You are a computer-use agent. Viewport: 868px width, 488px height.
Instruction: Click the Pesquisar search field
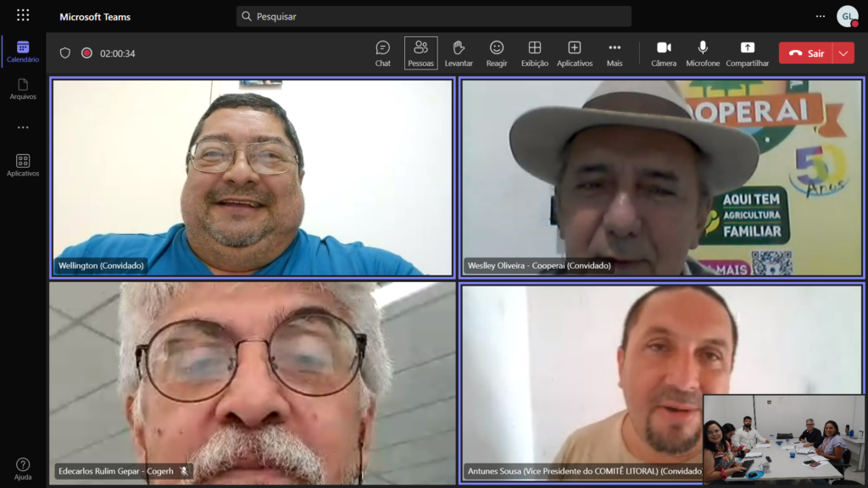tap(433, 17)
